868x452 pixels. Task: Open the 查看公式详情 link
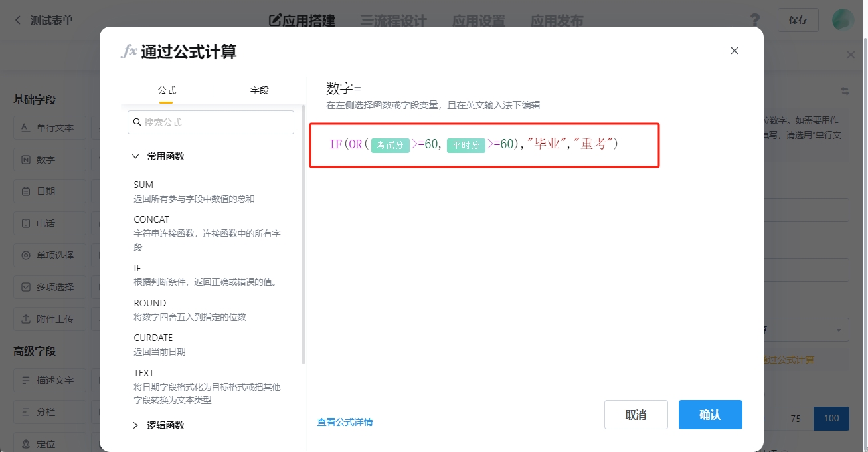click(345, 422)
